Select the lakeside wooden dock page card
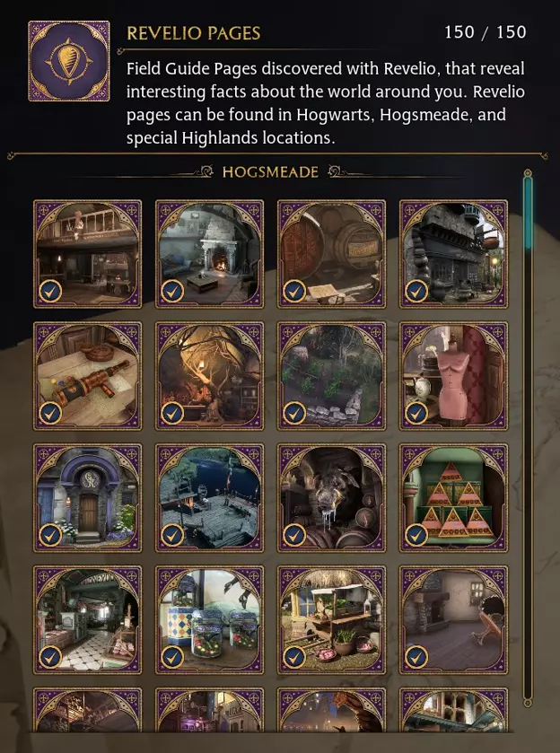Screen dimensions: 560x753 209,498
